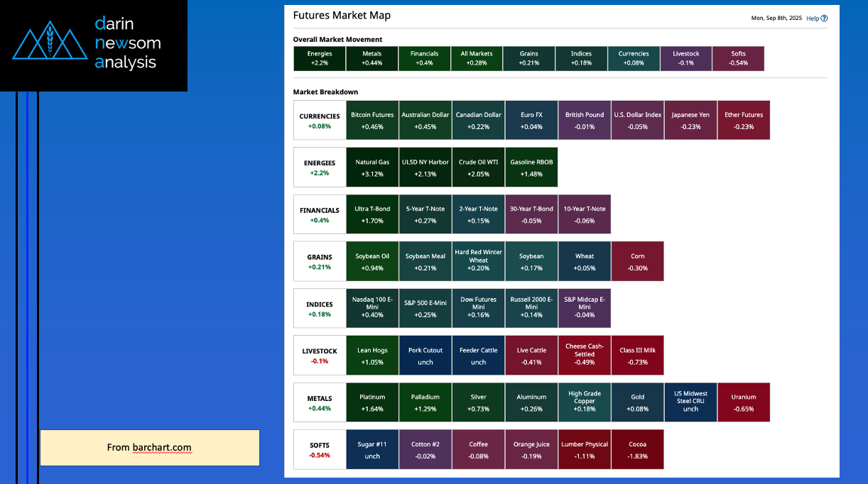Click the Uranium red tile

tap(744, 402)
